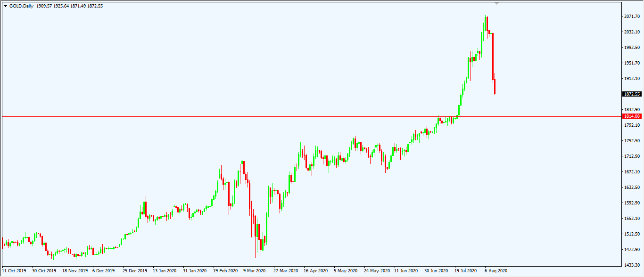The height and width of the screenshot is (277, 644).
Task: Click the 9 Mar 2020 date label
Action: 255,271
